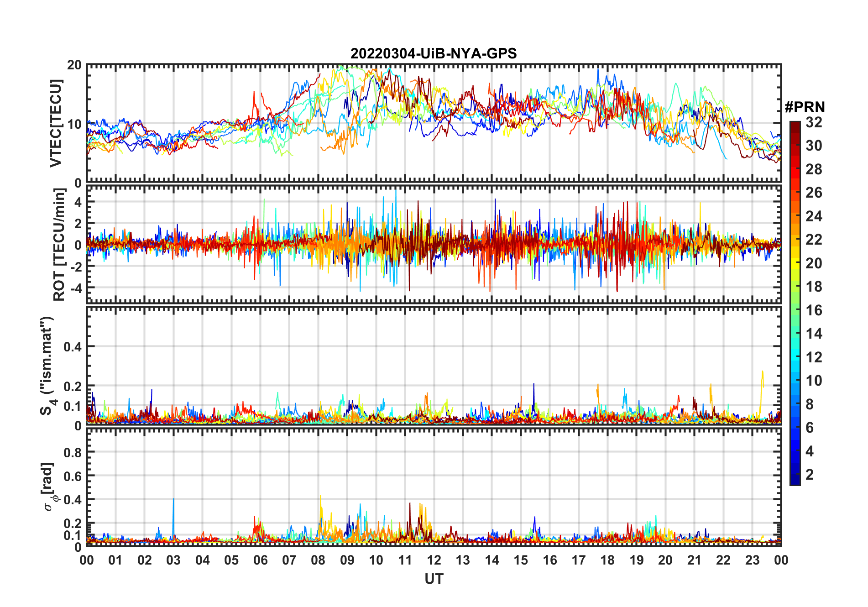The height and width of the screenshot is (607, 868).
Task: Click colorbar tick label 24
Action: click(814, 216)
